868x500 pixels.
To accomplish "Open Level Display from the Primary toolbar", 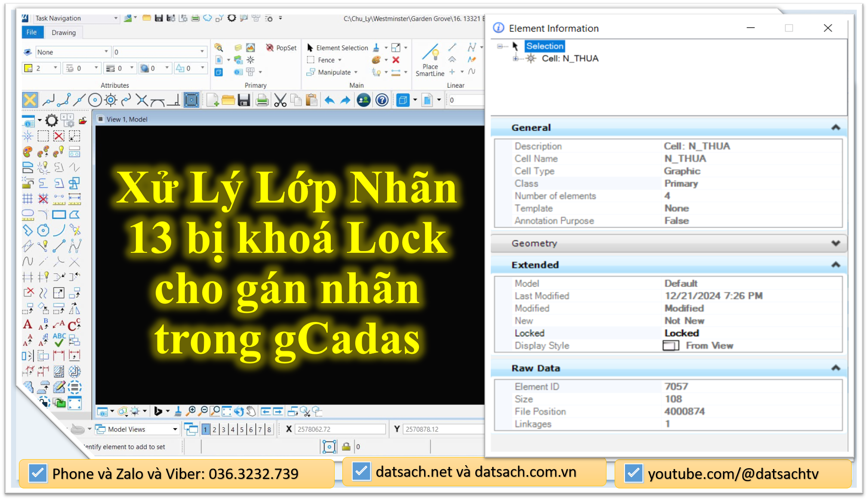I will pyautogui.click(x=238, y=48).
